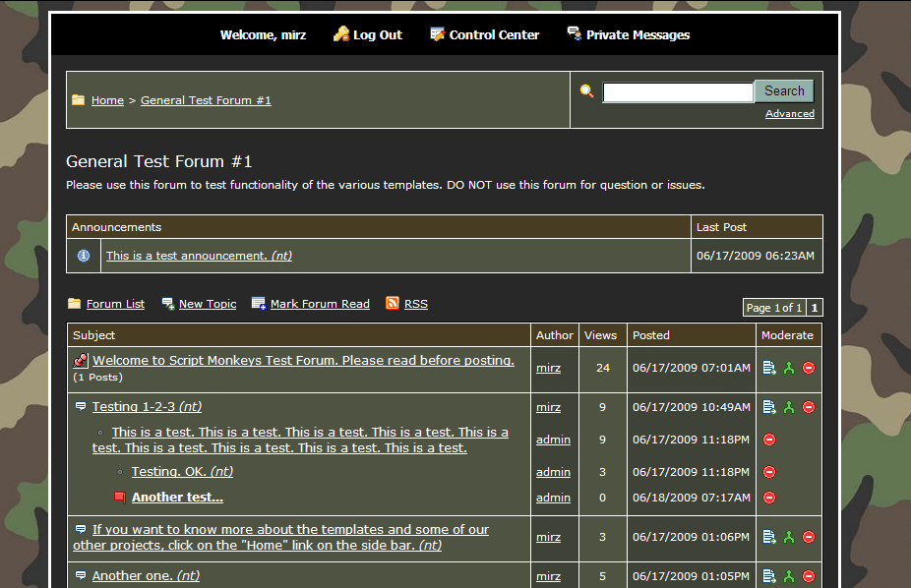Image resolution: width=911 pixels, height=588 pixels.
Task: Open the 'If you want to know more' topic
Action: (x=281, y=538)
